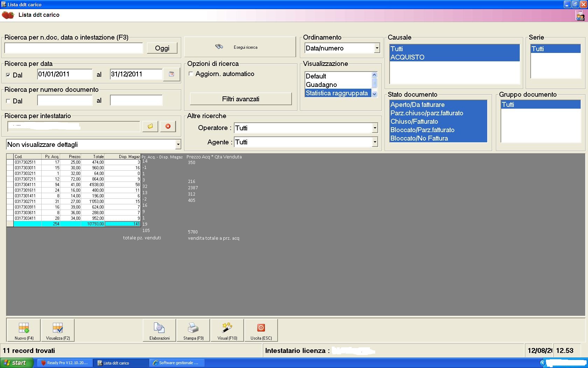588x368 pixels.
Task: Select Chiuso/Fatturato document state
Action: 438,121
